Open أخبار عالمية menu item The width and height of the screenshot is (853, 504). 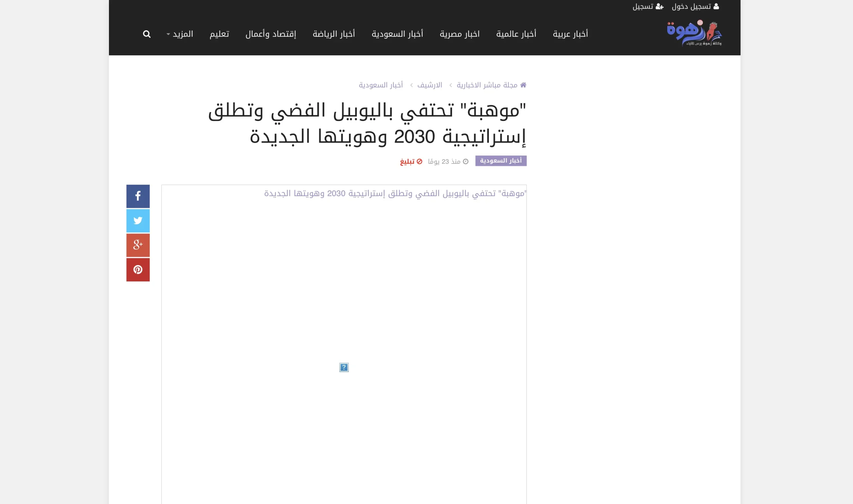(x=516, y=34)
